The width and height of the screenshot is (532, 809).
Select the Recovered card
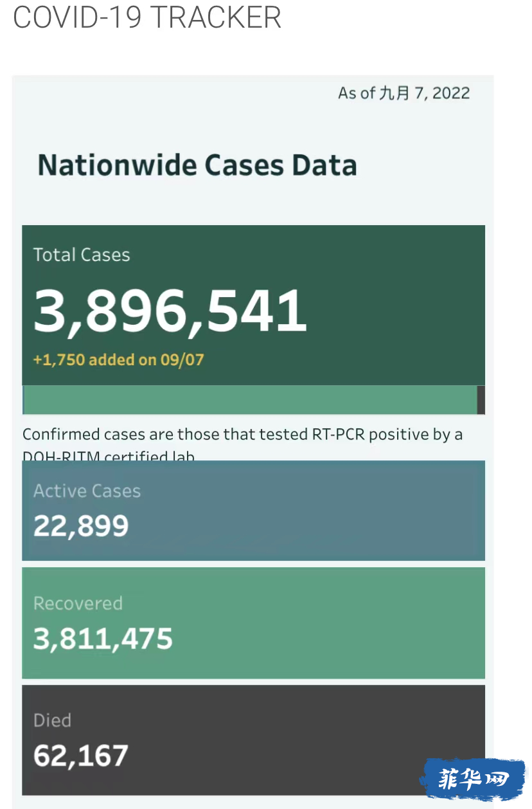[x=253, y=623]
